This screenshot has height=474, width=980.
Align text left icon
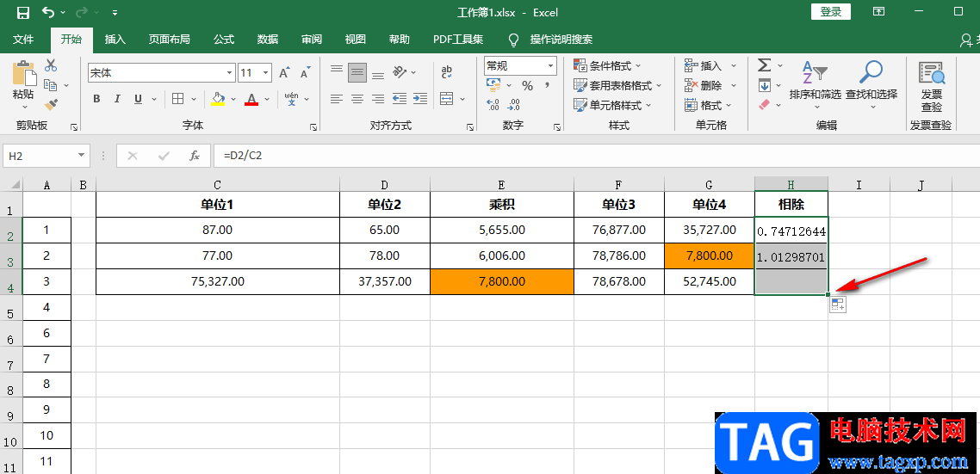[x=337, y=99]
